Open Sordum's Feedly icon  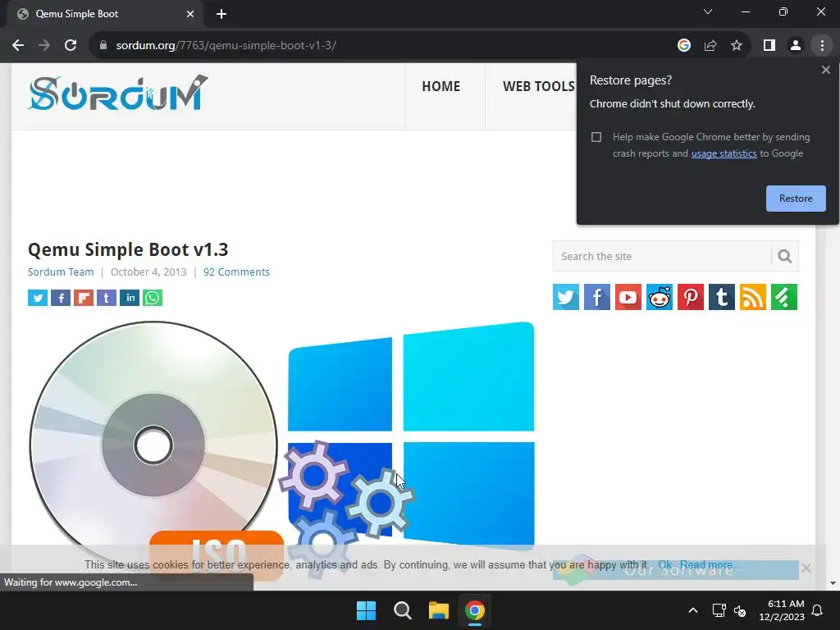783,297
